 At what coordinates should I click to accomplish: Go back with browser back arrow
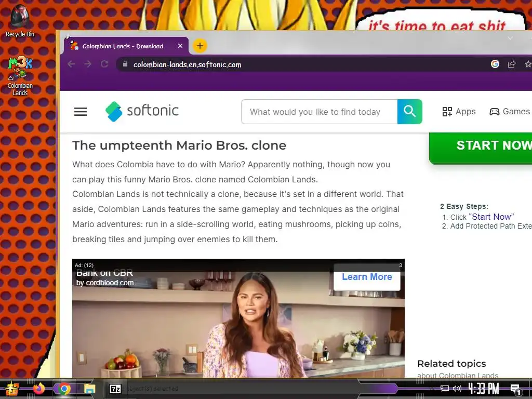click(71, 64)
